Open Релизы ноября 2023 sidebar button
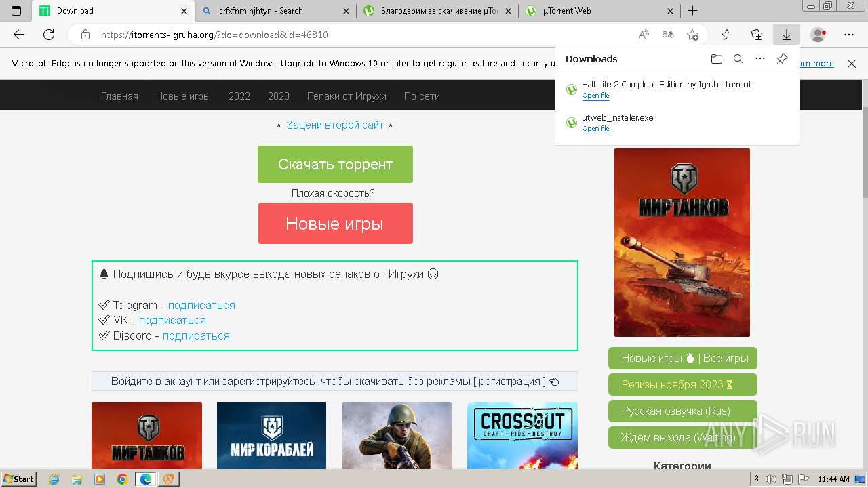This screenshot has height=488, width=868. tap(683, 384)
